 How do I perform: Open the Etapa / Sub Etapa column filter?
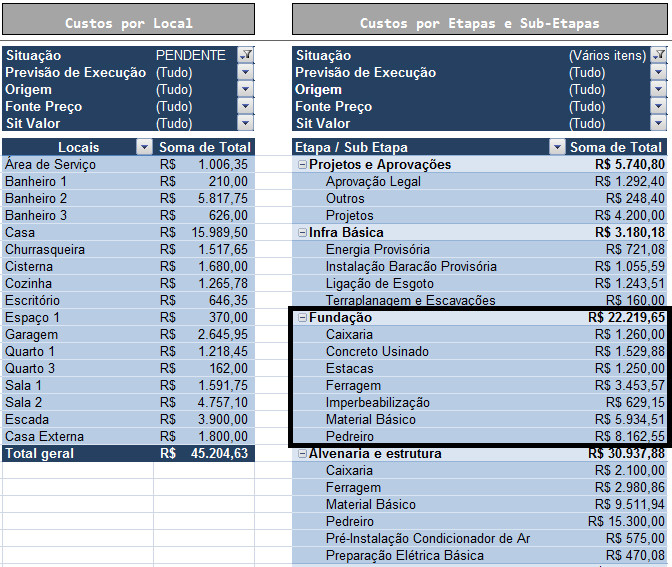pyautogui.click(x=557, y=147)
